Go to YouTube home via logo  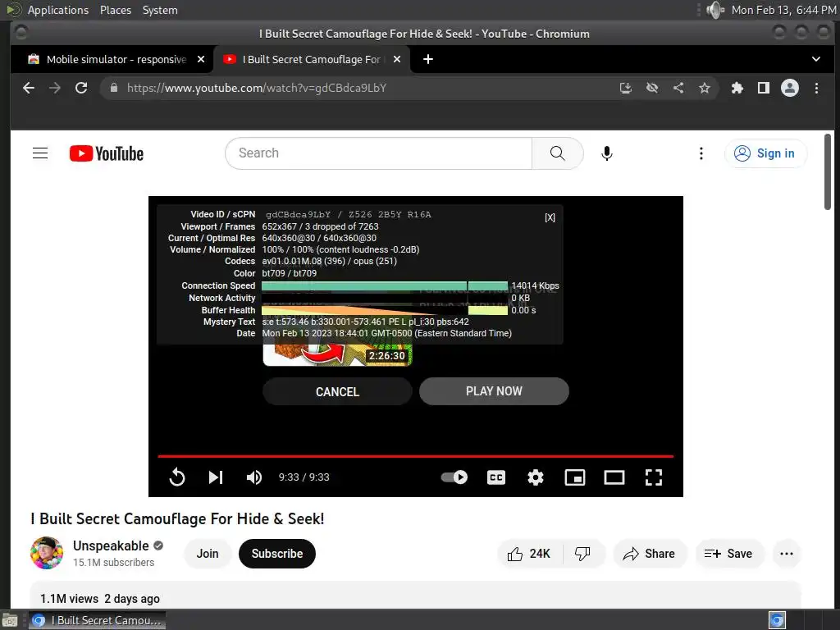click(107, 153)
